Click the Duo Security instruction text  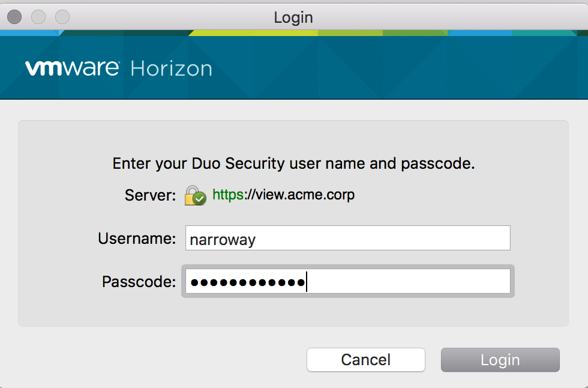(x=293, y=163)
